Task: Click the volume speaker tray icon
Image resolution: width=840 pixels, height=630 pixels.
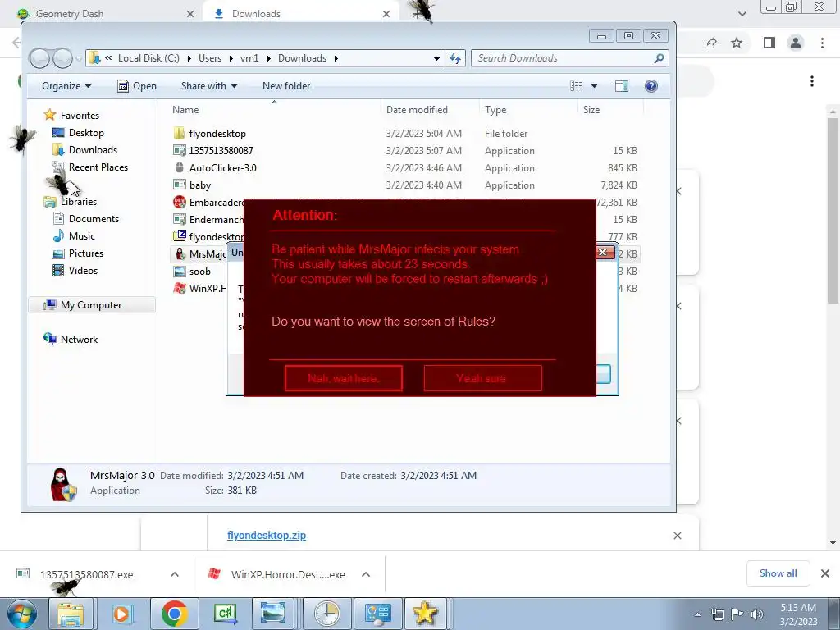Action: tap(756, 614)
